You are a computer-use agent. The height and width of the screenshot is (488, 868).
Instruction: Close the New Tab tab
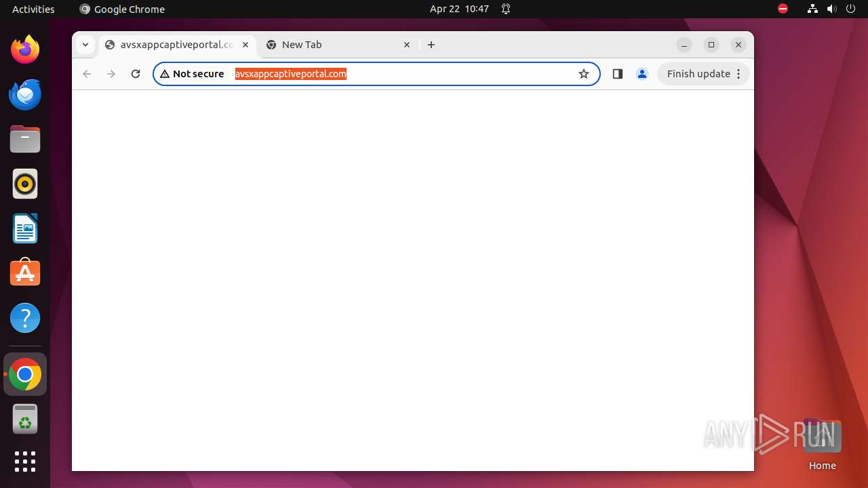coord(407,45)
